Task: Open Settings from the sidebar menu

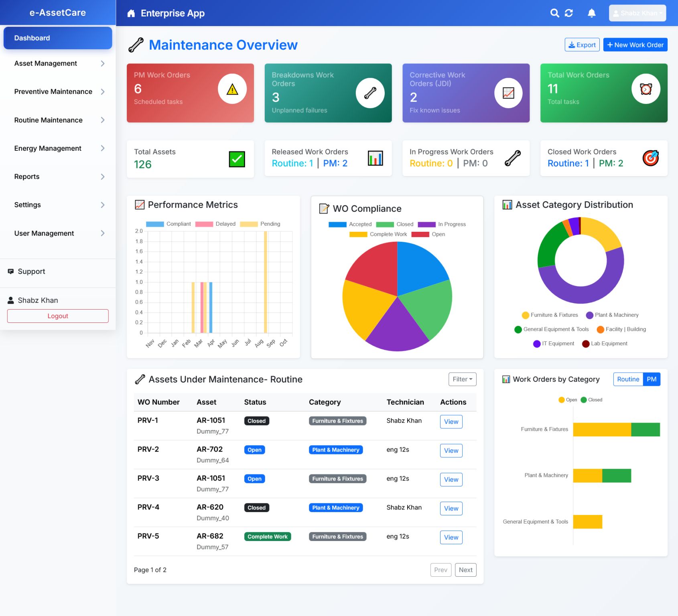Action: click(x=27, y=205)
